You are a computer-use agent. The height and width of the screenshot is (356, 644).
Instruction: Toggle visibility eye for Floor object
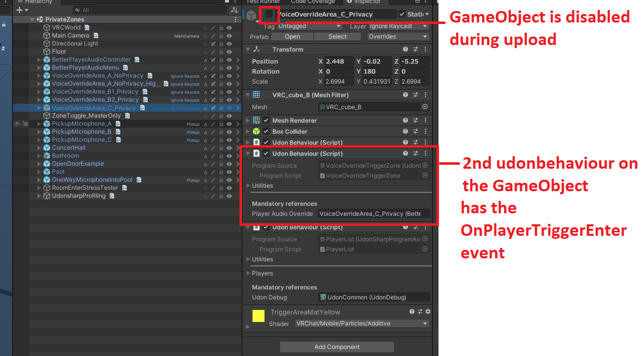point(229,52)
